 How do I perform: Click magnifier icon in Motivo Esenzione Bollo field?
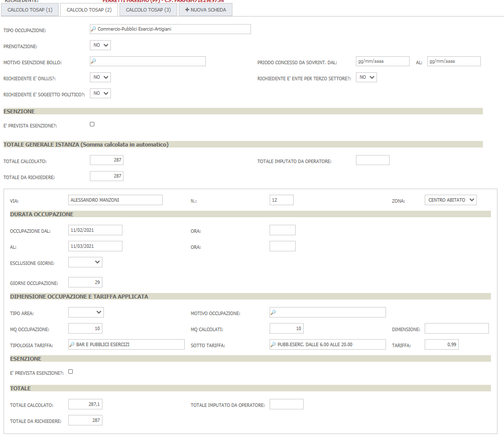tap(93, 61)
